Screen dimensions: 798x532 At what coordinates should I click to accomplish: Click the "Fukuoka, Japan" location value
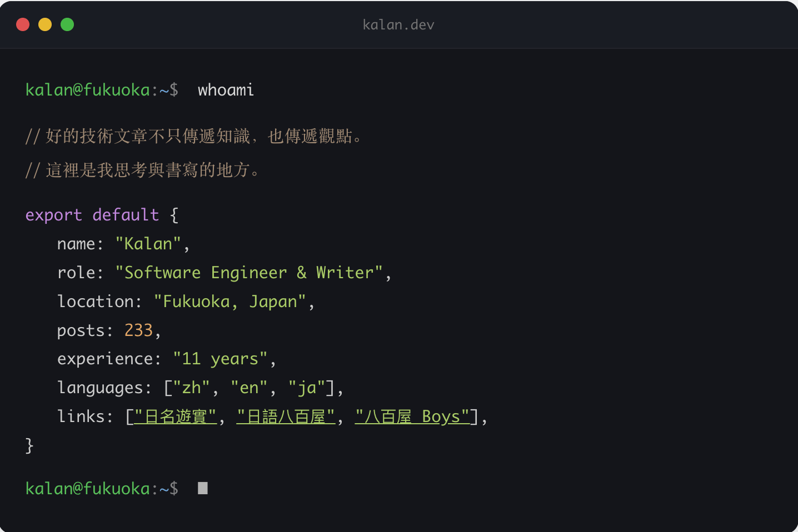click(x=230, y=302)
